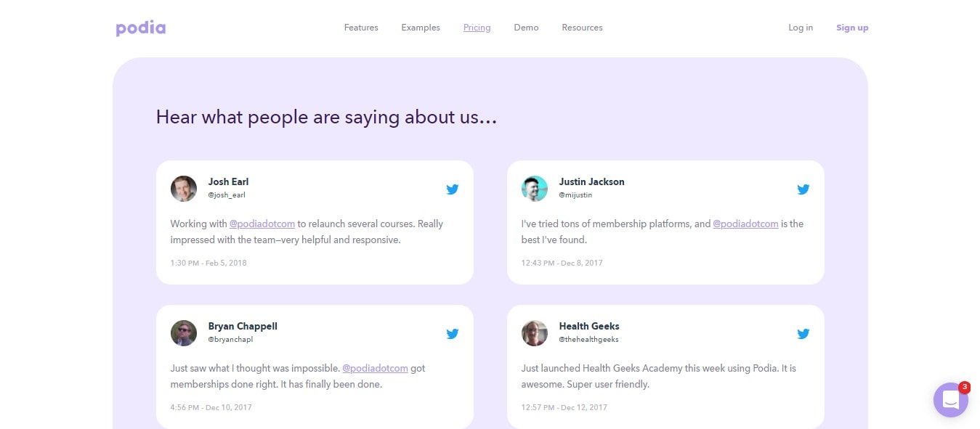The height and width of the screenshot is (429, 980).
Task: Click Health Geeks profile avatar
Action: [535, 333]
